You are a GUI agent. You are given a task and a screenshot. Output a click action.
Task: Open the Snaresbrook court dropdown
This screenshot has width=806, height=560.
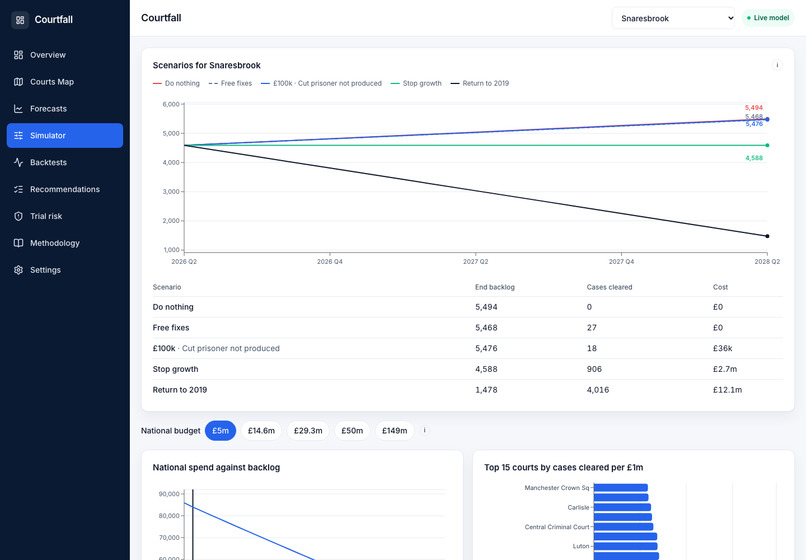[673, 18]
